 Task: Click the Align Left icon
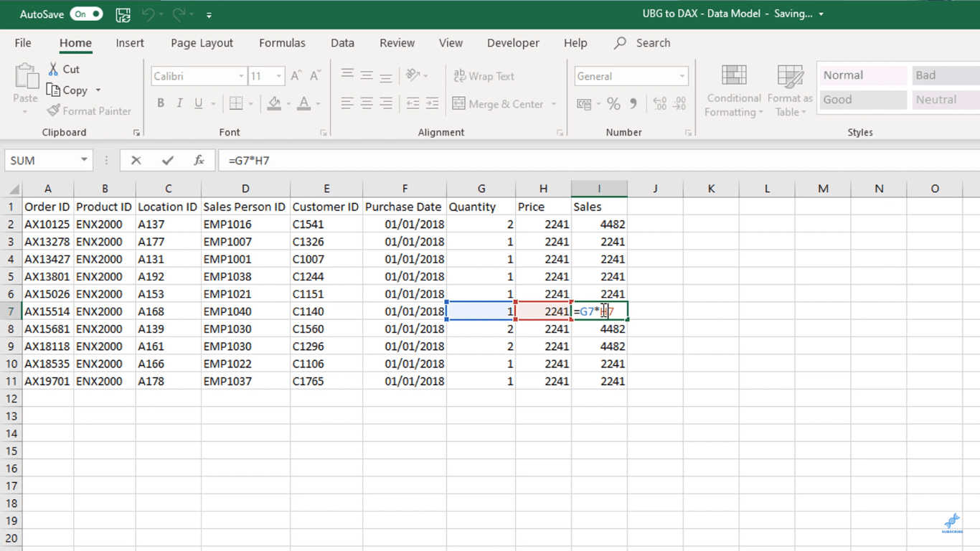point(347,103)
